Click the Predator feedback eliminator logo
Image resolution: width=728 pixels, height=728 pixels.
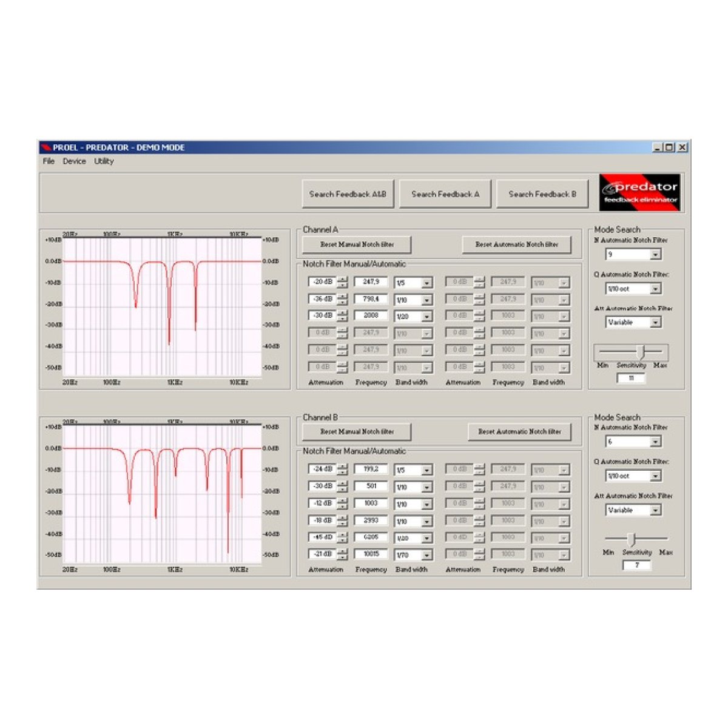tap(639, 193)
